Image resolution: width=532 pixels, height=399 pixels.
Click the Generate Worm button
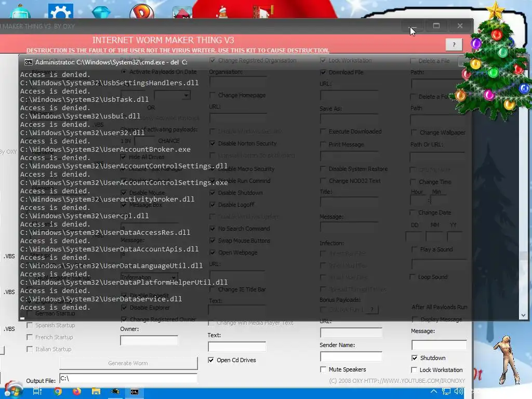[x=128, y=363]
